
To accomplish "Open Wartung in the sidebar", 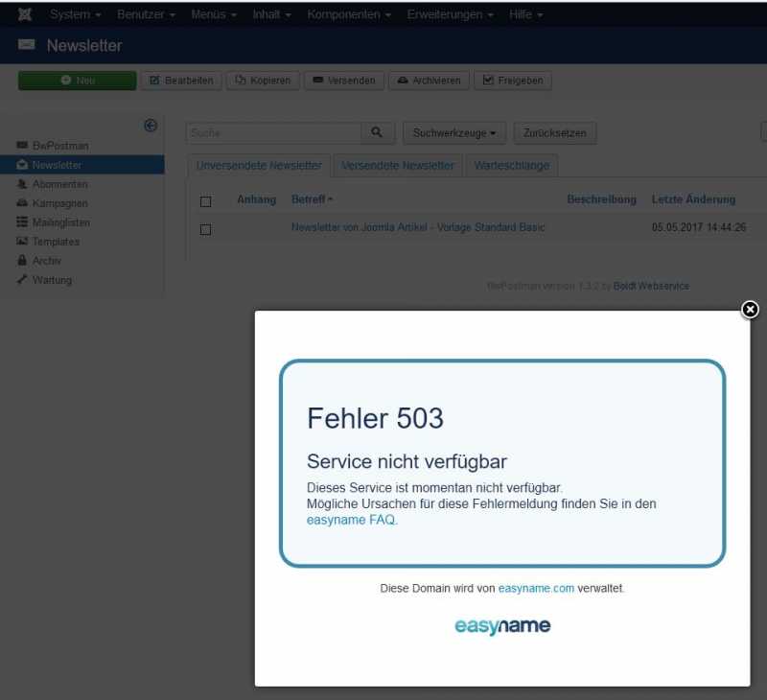I will click(x=52, y=280).
